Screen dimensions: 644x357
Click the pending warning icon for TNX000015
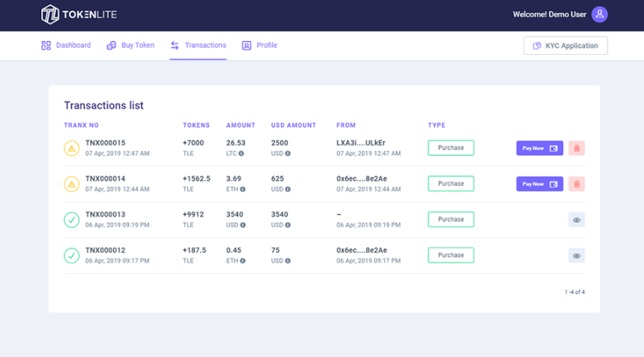[72, 148]
